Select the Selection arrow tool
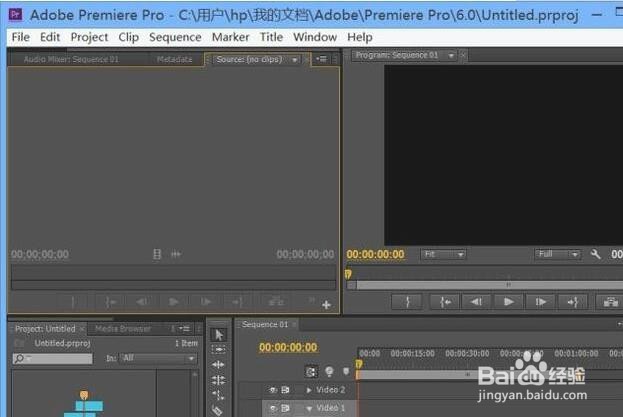 (x=218, y=335)
